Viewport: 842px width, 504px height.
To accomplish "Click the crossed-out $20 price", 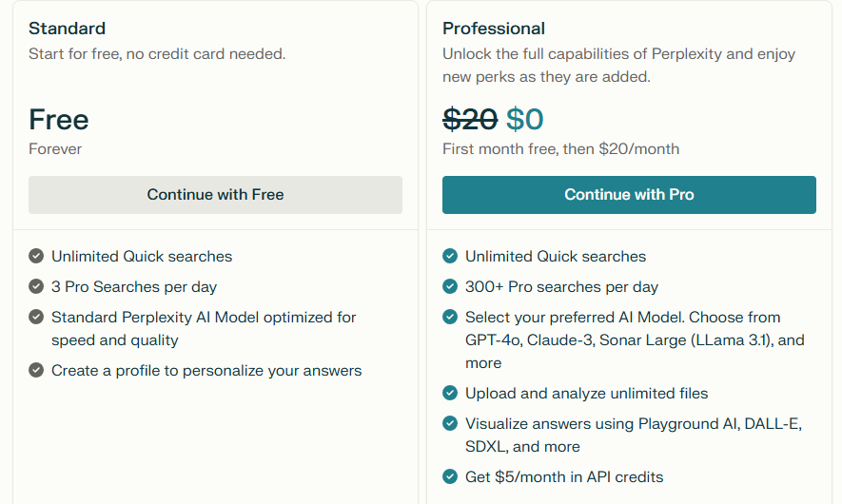I will tap(470, 119).
